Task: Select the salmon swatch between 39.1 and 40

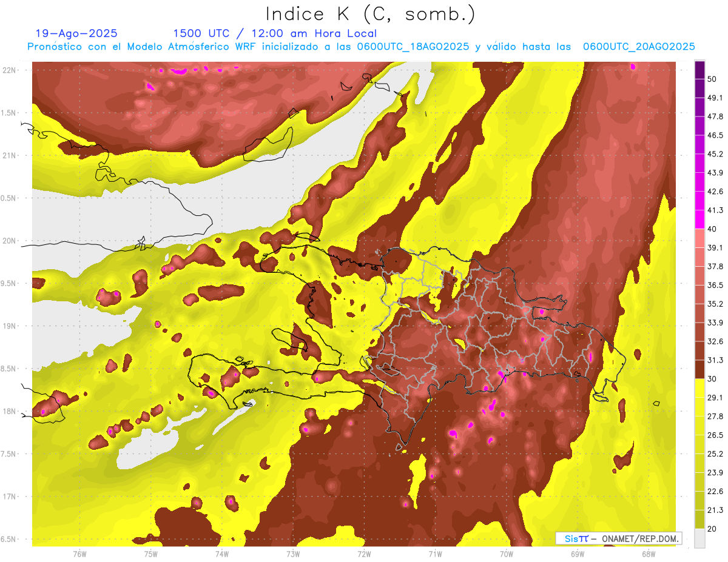Action: pyautogui.click(x=699, y=238)
